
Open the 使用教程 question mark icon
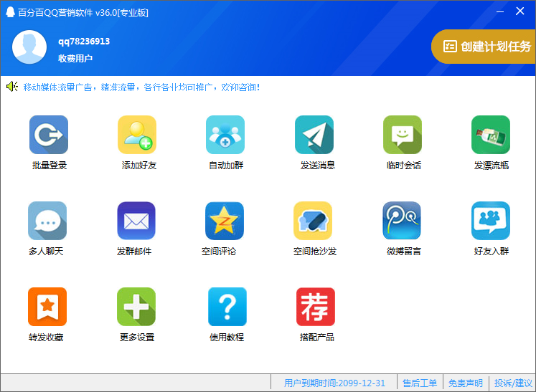click(227, 307)
